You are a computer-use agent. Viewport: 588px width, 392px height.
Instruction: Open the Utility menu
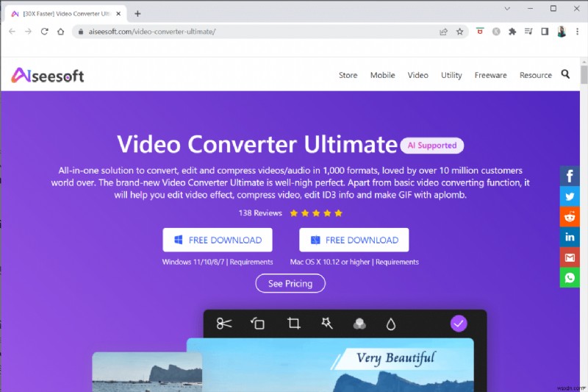[x=451, y=75]
